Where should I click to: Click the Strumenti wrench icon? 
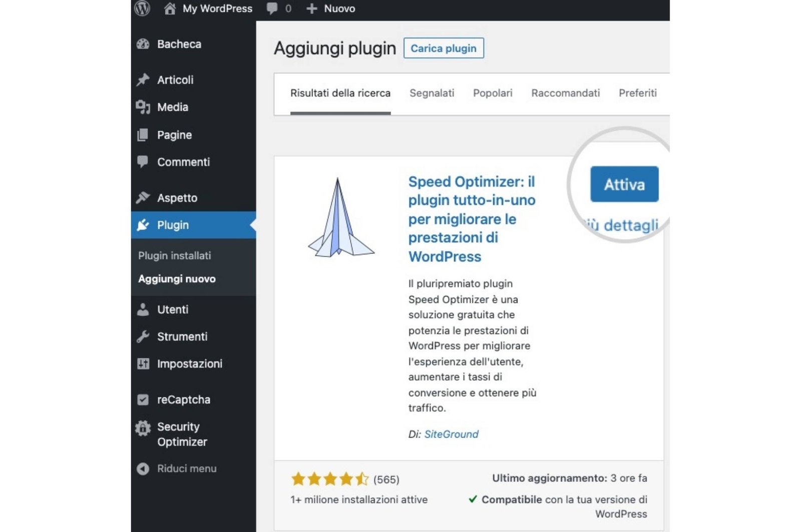pos(143,337)
